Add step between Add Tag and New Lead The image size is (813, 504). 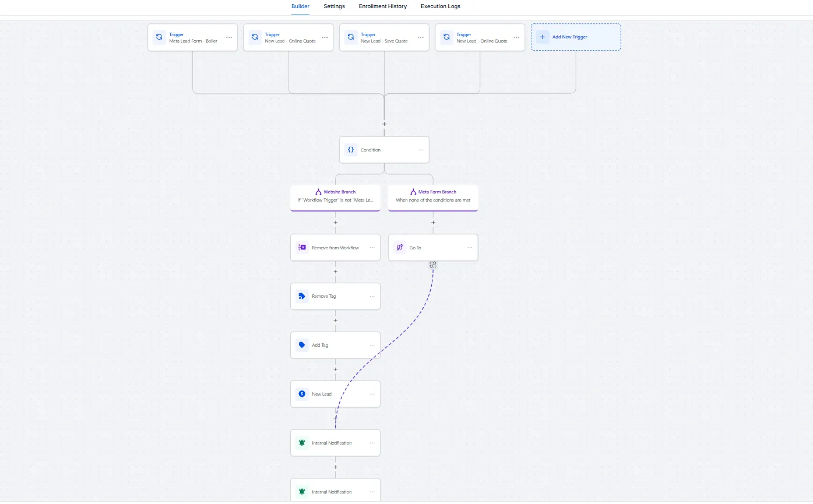coord(336,369)
